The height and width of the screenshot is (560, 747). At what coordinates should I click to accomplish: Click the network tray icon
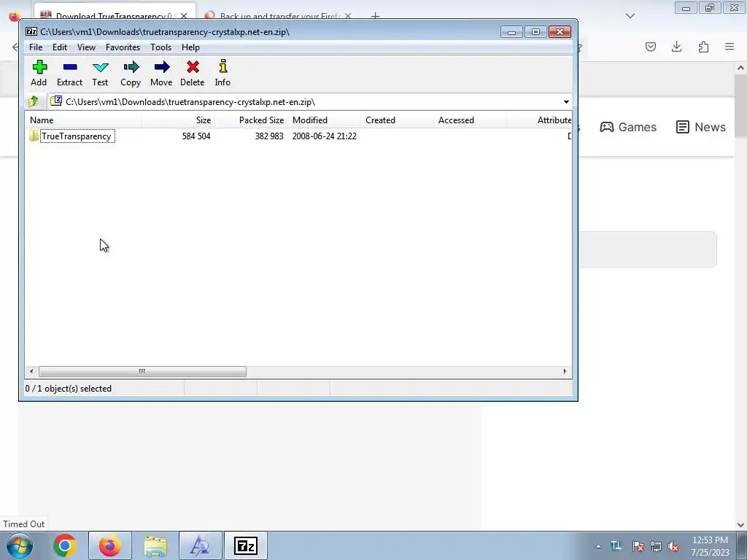point(656,546)
